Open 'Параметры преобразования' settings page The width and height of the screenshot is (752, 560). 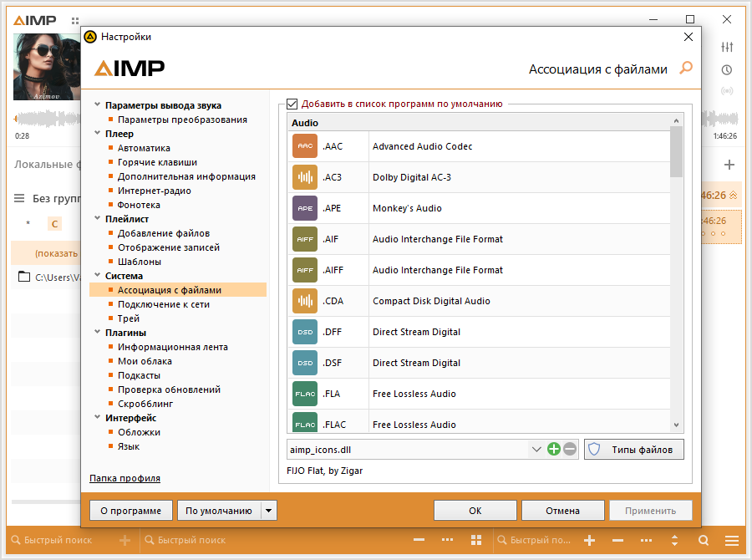(x=182, y=120)
